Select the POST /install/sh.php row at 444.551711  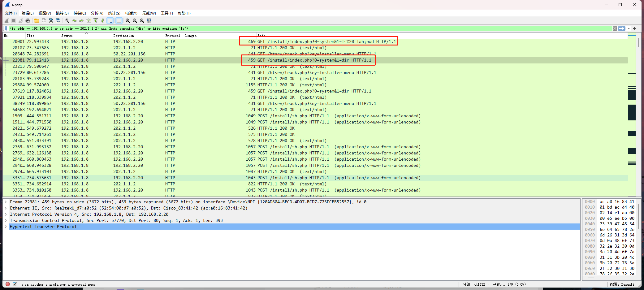click(315, 116)
